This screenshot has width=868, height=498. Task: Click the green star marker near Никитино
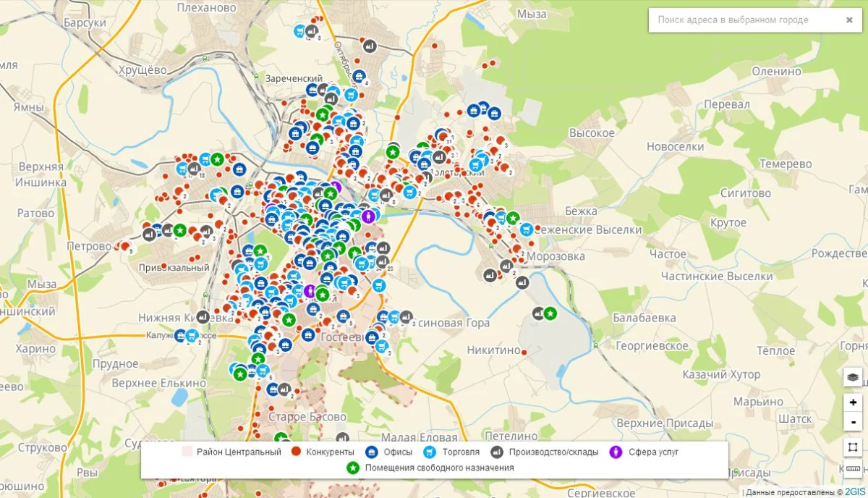click(550, 313)
